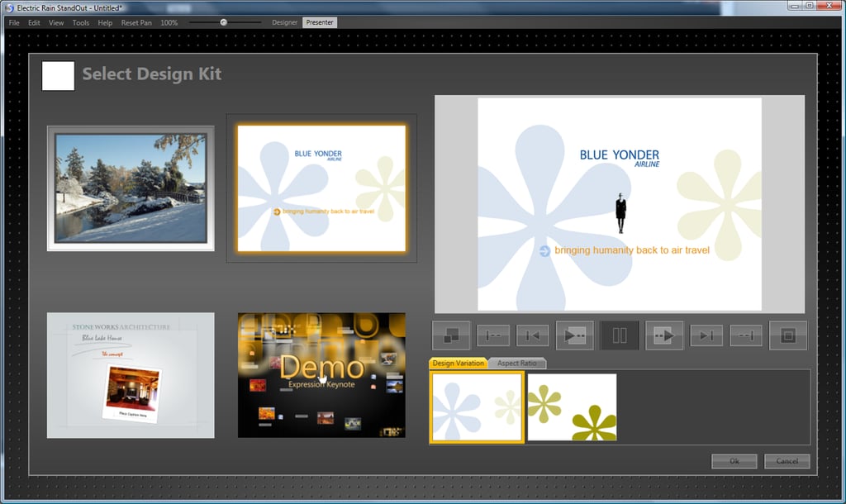Click Reset Pan in the menu bar
Image resolution: width=846 pixels, height=504 pixels.
136,22
